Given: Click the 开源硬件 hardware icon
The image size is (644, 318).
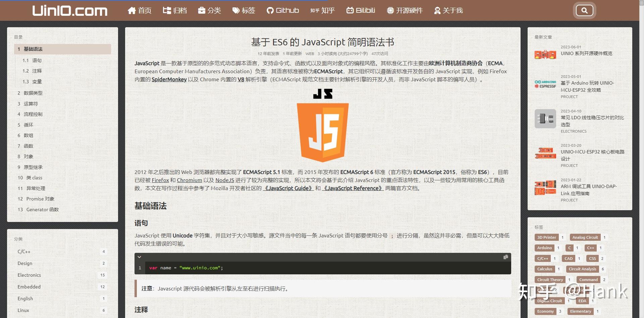Looking at the screenshot, I should (x=389, y=10).
